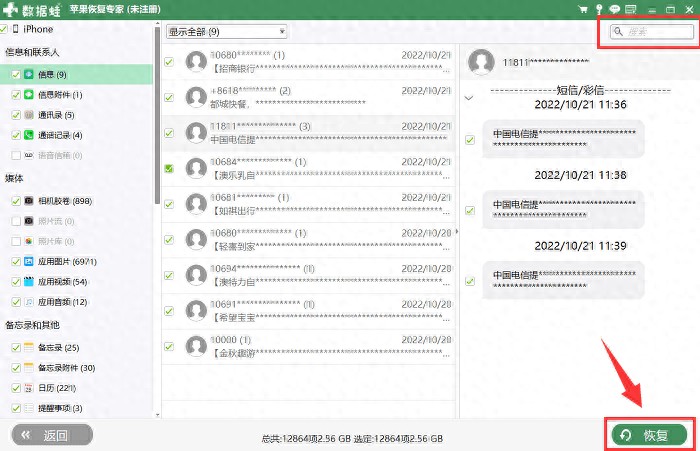700x451 pixels.
Task: Select 信息附件 (1) category
Action: (60, 95)
